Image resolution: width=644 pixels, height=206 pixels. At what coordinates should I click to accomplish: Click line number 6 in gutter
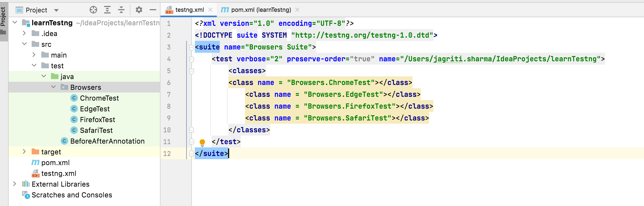169,83
